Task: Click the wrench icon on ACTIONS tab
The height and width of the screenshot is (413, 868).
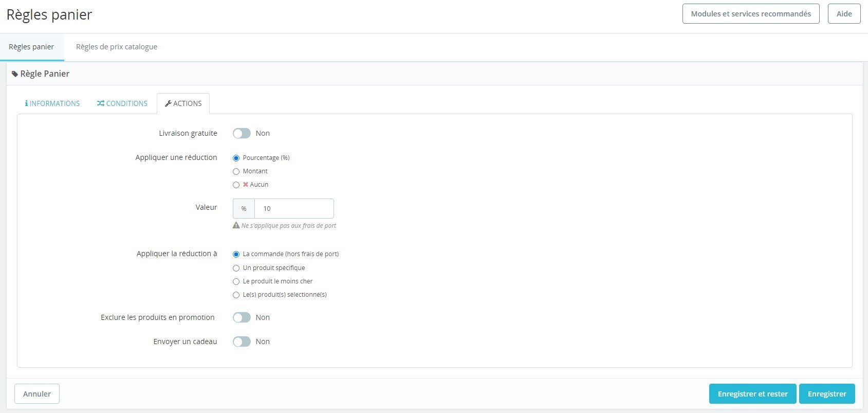Action: point(168,103)
